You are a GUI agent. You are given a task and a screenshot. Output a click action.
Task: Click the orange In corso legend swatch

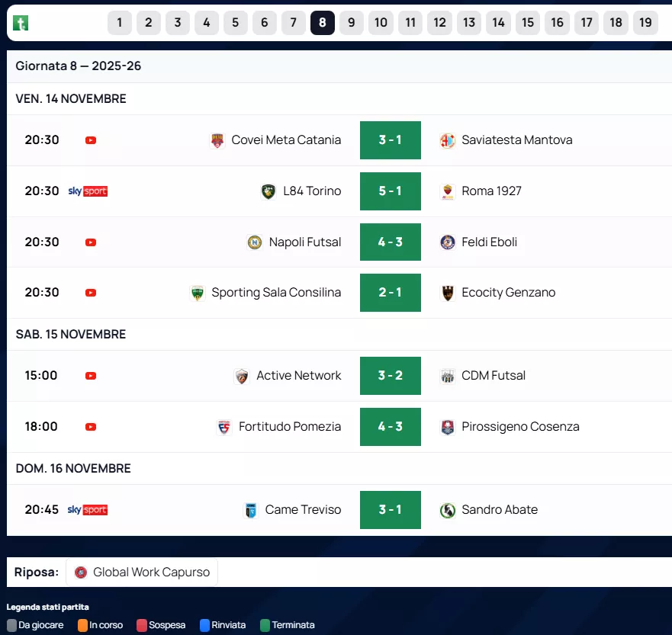click(82, 625)
